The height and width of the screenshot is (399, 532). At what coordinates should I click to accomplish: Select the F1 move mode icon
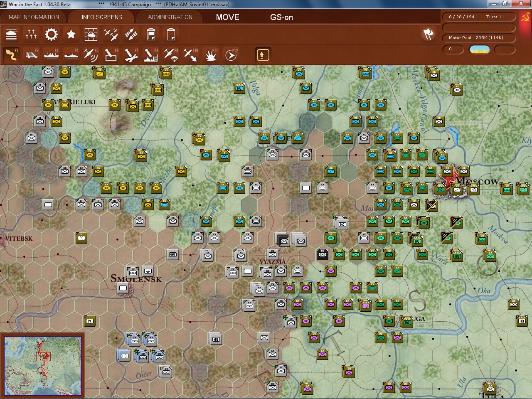pyautogui.click(x=11, y=55)
